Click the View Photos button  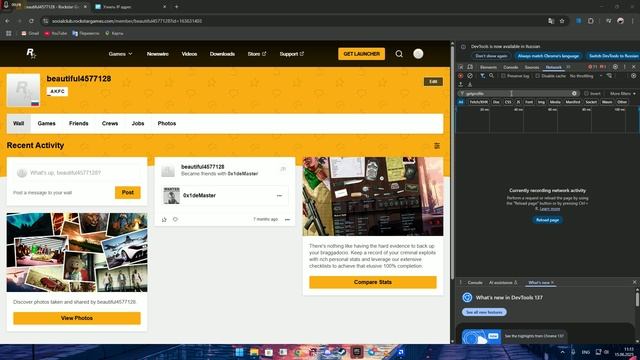tap(77, 318)
